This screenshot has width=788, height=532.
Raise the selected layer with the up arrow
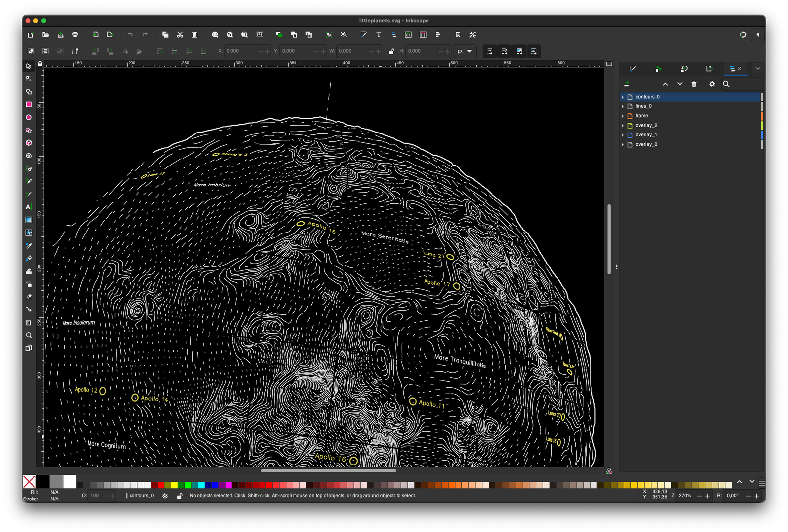[665, 84]
